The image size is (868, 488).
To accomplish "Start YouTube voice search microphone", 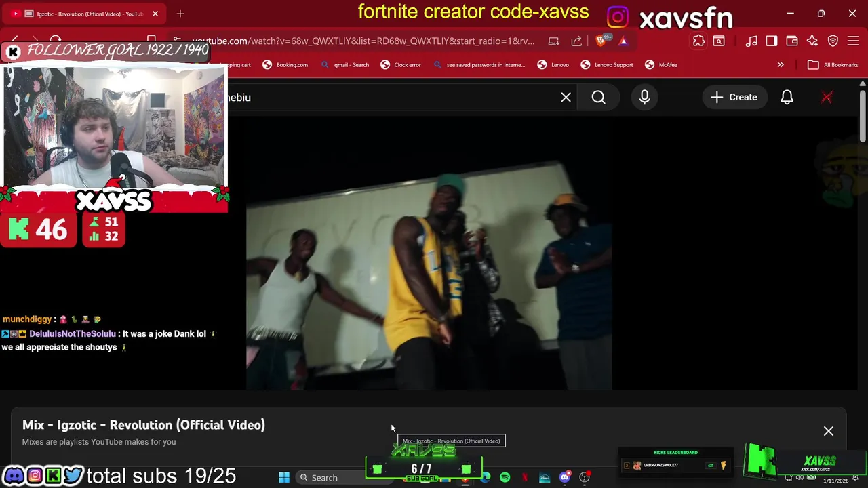I will [644, 98].
